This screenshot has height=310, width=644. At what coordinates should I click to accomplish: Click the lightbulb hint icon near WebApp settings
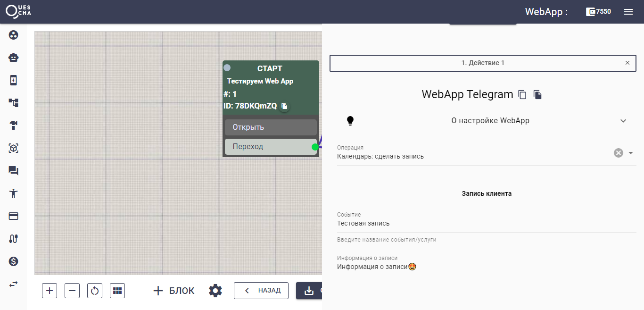point(350,120)
